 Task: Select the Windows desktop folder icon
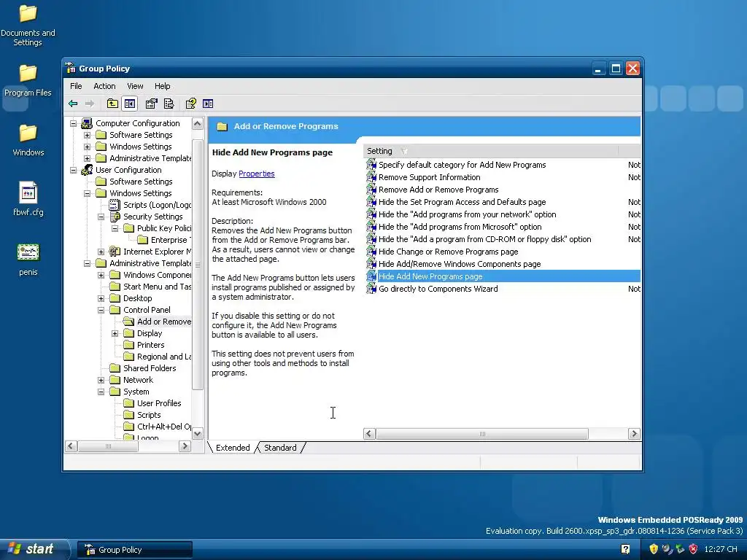click(28, 139)
